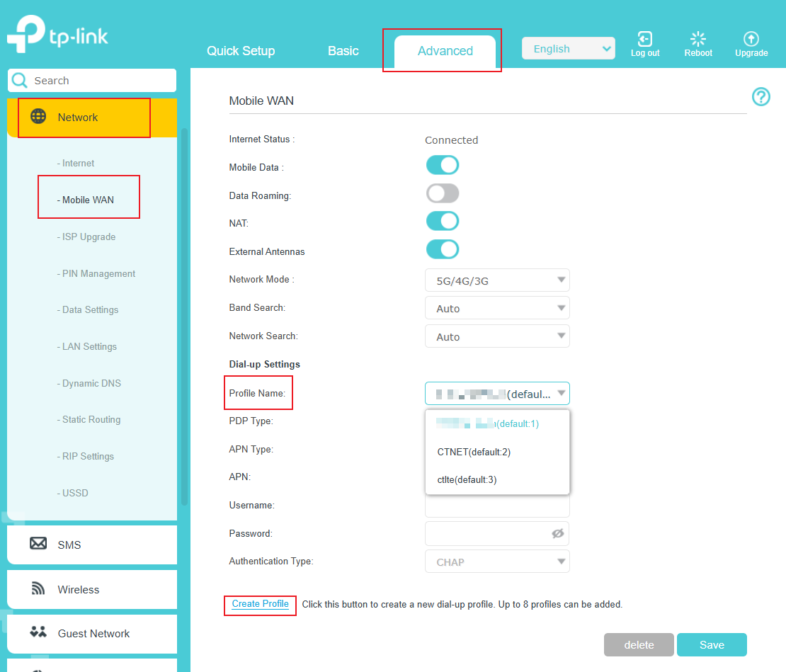Turn off the External Antennas switch
This screenshot has width=786, height=672.
[x=443, y=249]
